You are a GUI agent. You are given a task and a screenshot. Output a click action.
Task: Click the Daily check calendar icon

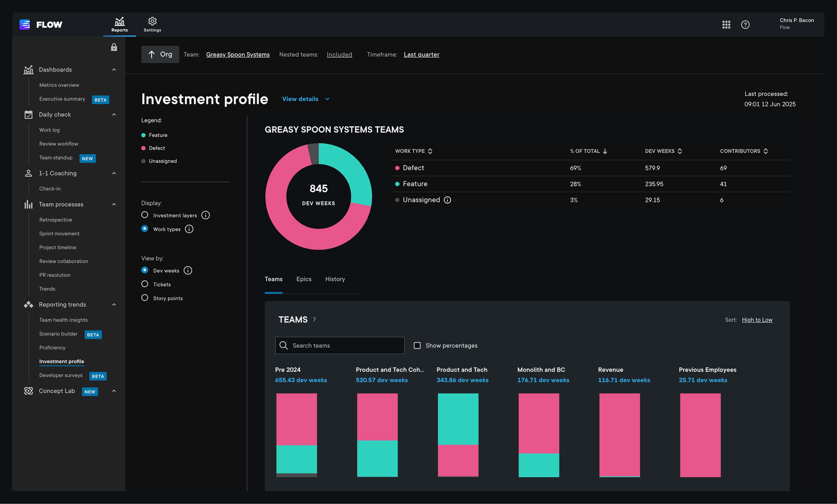29,115
